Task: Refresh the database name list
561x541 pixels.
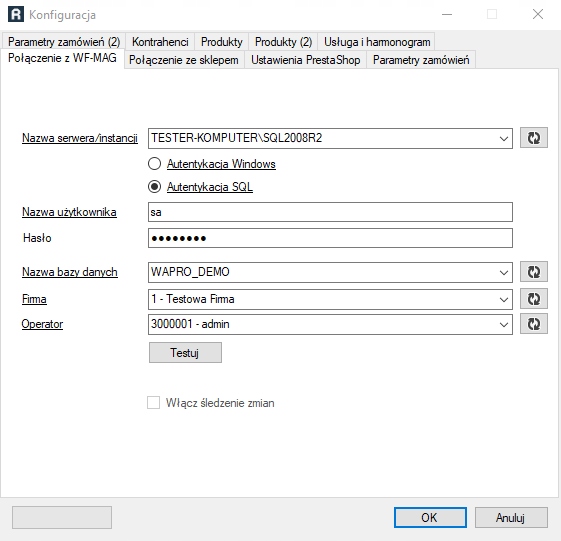Action: pyautogui.click(x=533, y=272)
